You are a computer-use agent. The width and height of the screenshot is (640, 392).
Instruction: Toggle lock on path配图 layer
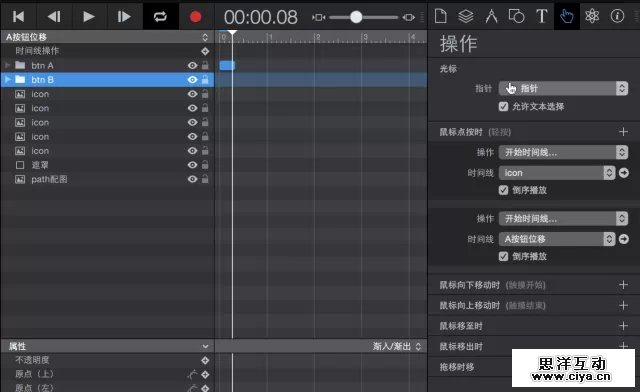tap(205, 179)
